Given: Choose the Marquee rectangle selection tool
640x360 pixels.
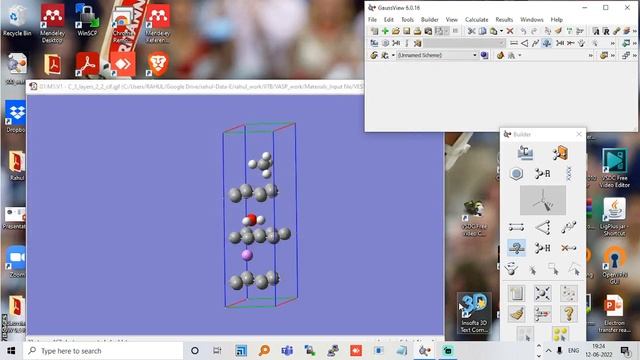Looking at the screenshot, I should click(x=553, y=269).
